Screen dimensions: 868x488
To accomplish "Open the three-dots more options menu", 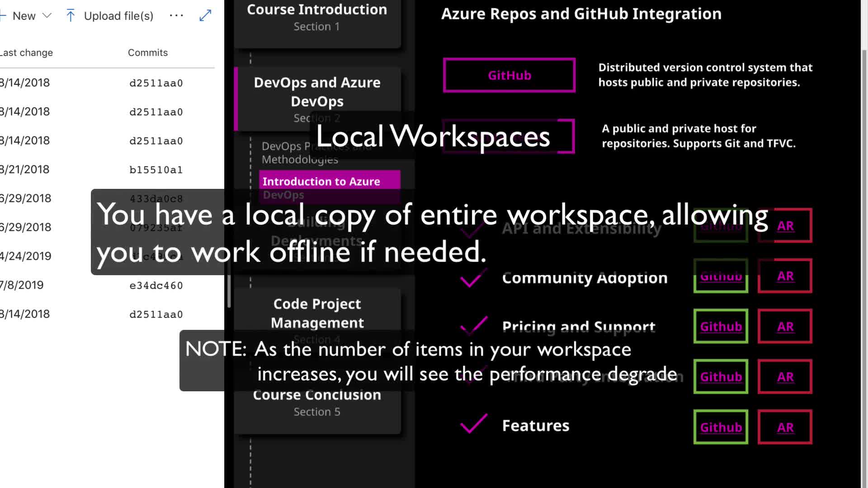I will pyautogui.click(x=176, y=16).
